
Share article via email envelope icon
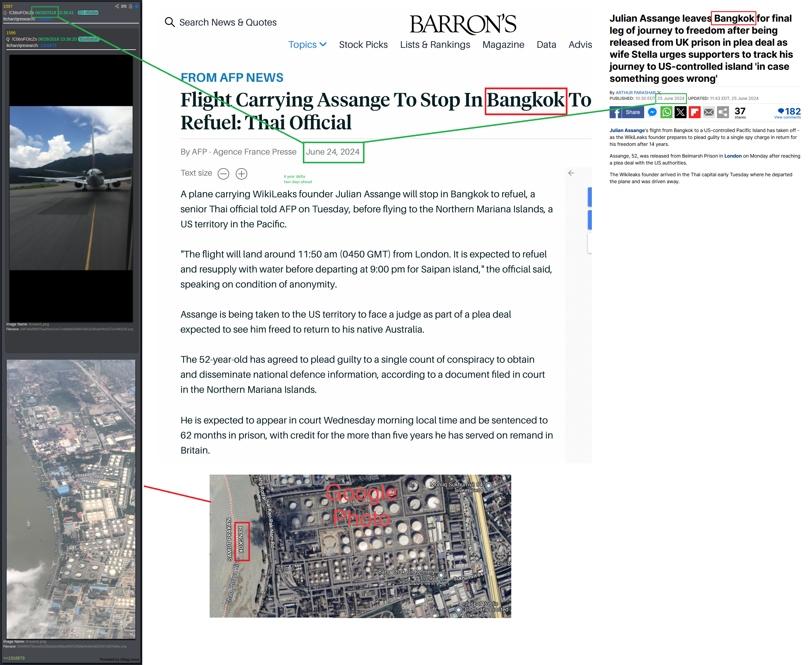click(x=709, y=112)
